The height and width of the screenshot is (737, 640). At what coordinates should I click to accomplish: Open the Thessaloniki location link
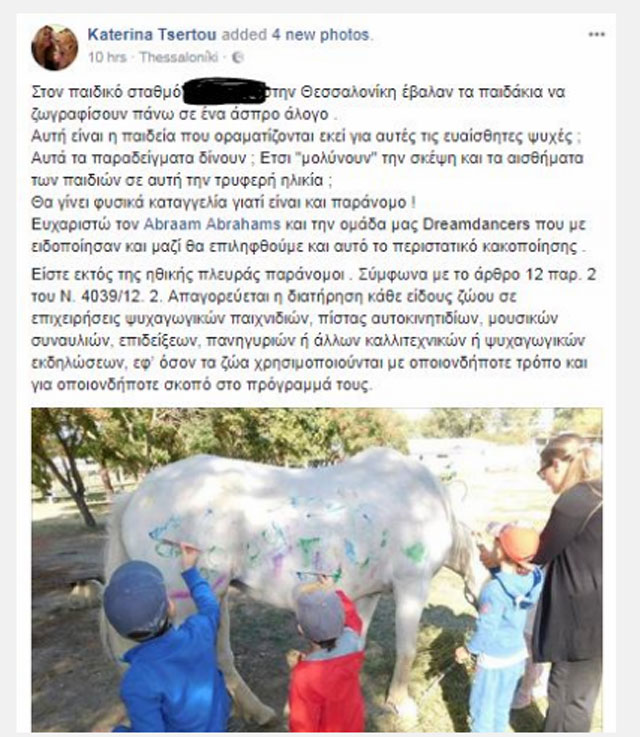(x=179, y=57)
